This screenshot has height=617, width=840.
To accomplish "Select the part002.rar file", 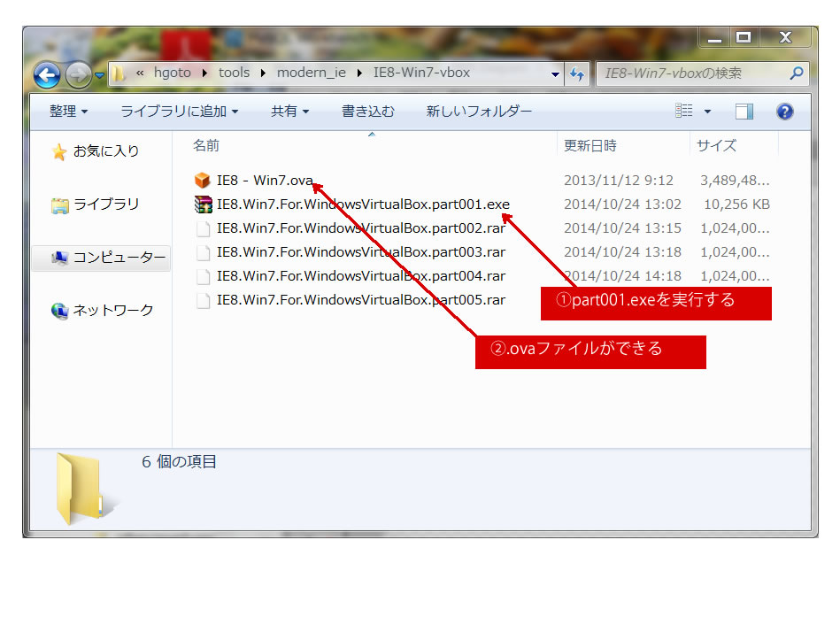I will pyautogui.click(x=361, y=228).
